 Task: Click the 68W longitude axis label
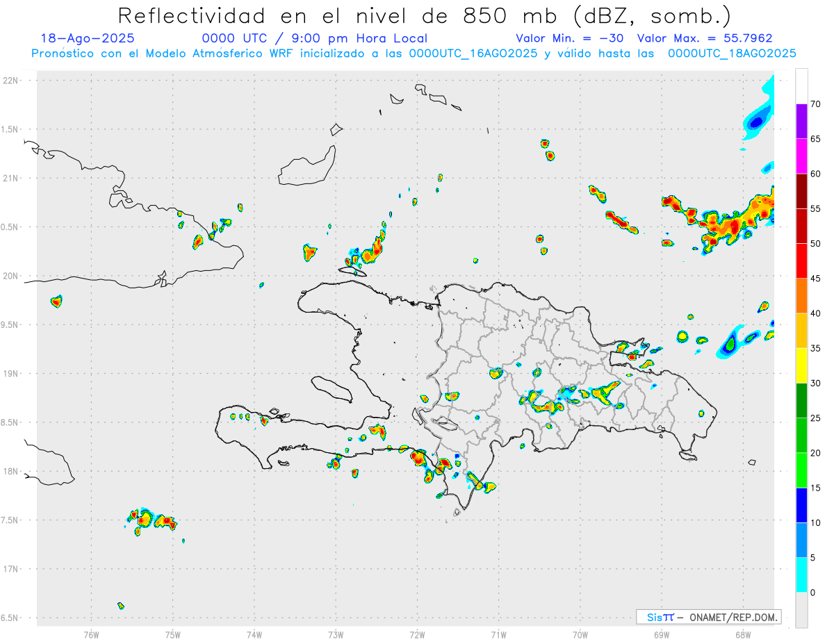point(742,634)
